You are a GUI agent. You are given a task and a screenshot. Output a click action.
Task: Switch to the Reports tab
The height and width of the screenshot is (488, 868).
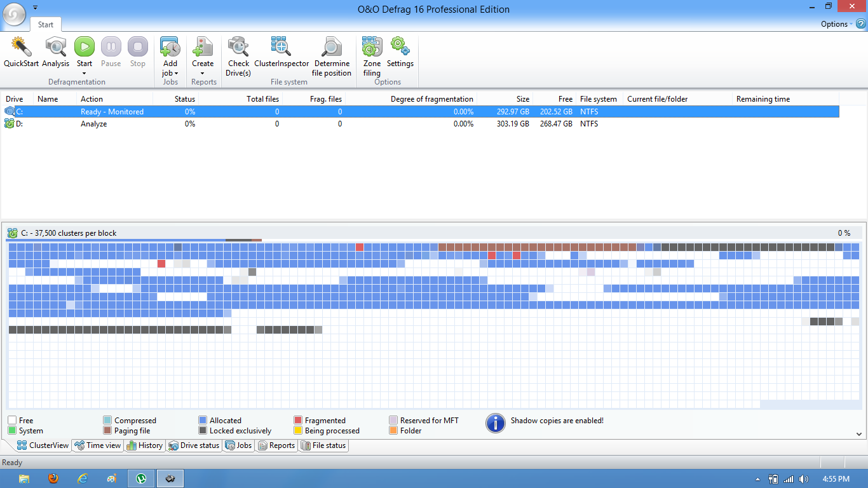point(276,445)
